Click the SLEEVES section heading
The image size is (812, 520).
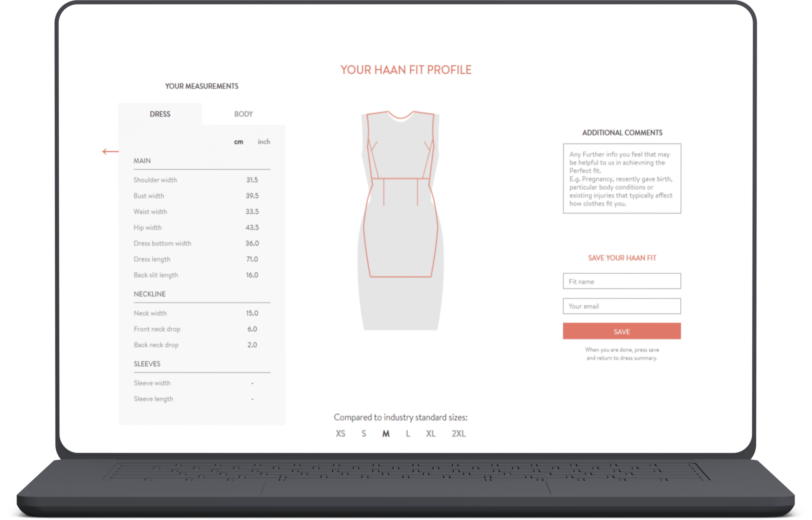[147, 364]
